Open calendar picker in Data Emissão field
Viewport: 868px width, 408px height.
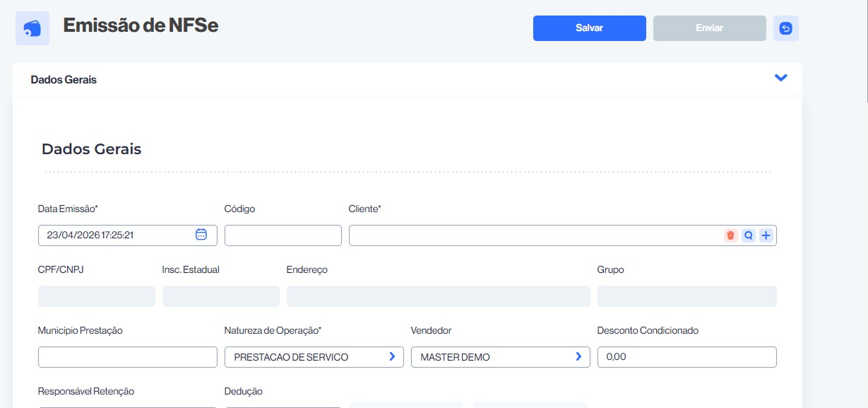201,235
